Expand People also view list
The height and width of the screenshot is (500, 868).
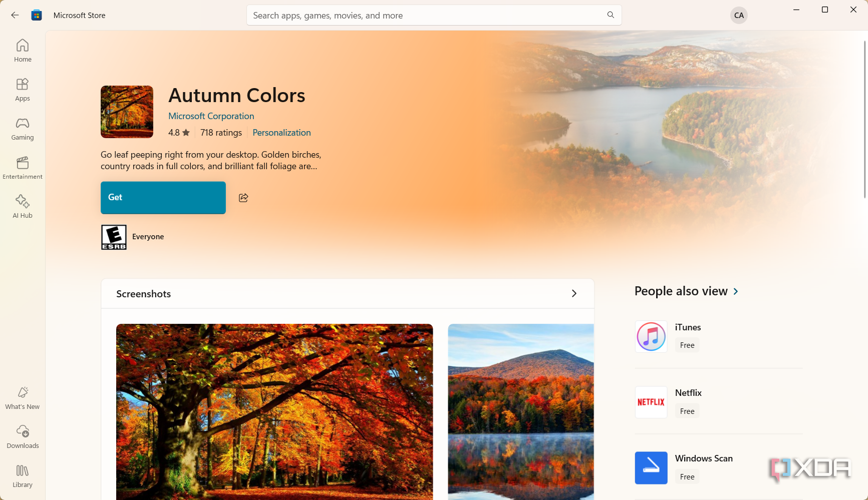tap(736, 291)
